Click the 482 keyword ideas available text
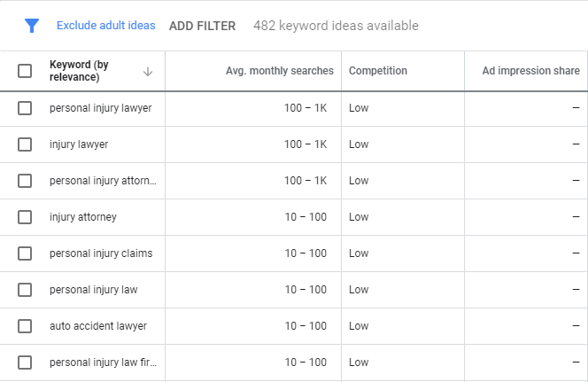 pos(336,26)
